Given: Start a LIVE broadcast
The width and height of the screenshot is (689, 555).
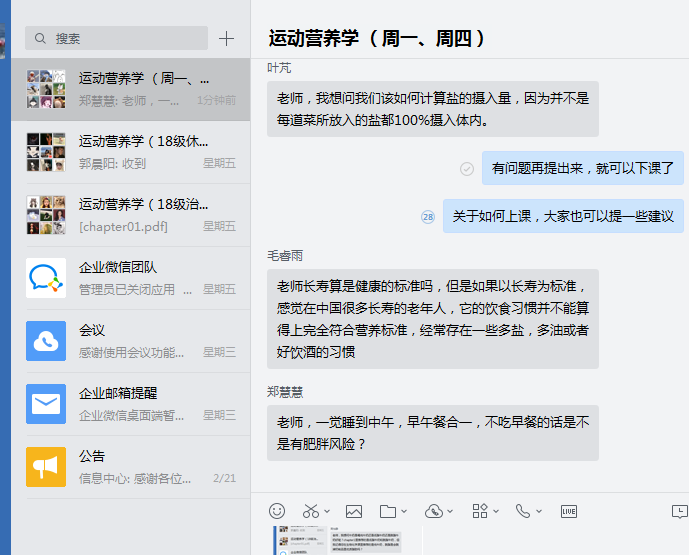Looking at the screenshot, I should pos(569,511).
